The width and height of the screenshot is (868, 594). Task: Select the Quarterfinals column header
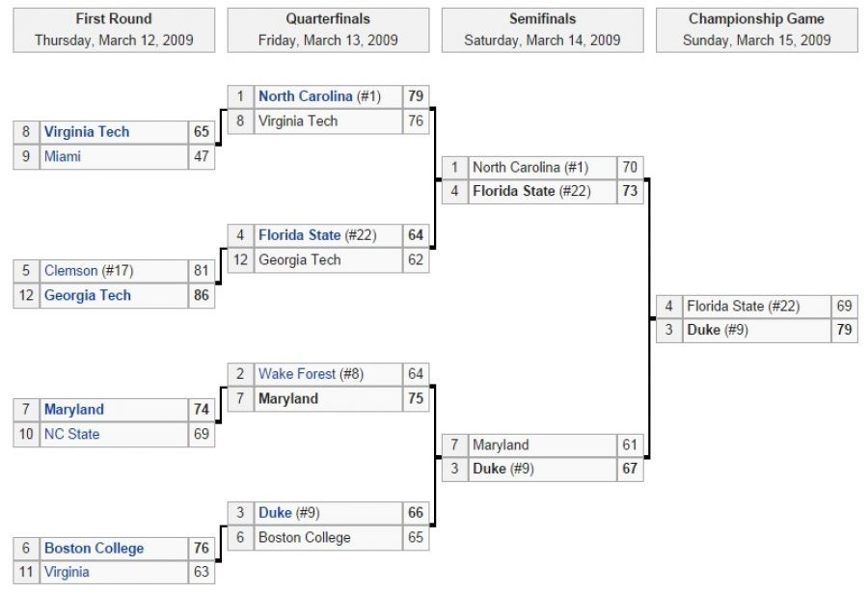(x=328, y=30)
